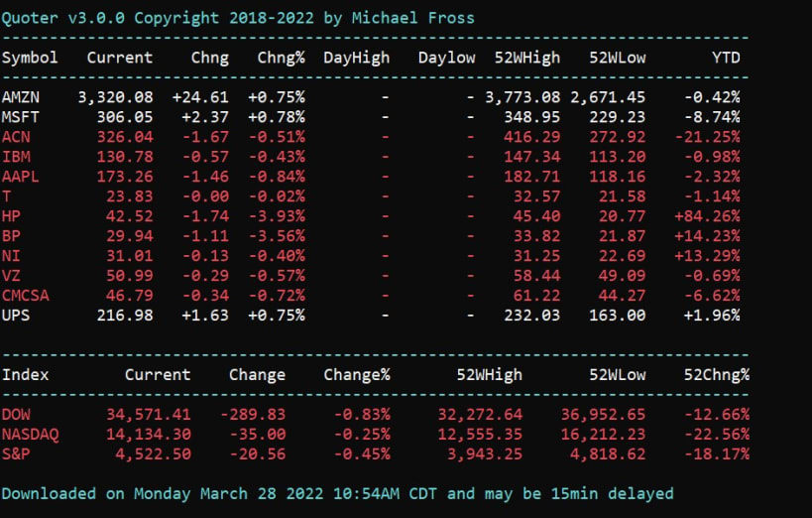The image size is (812, 518).
Task: Click AAPL current price 173.26
Action: pos(125,177)
